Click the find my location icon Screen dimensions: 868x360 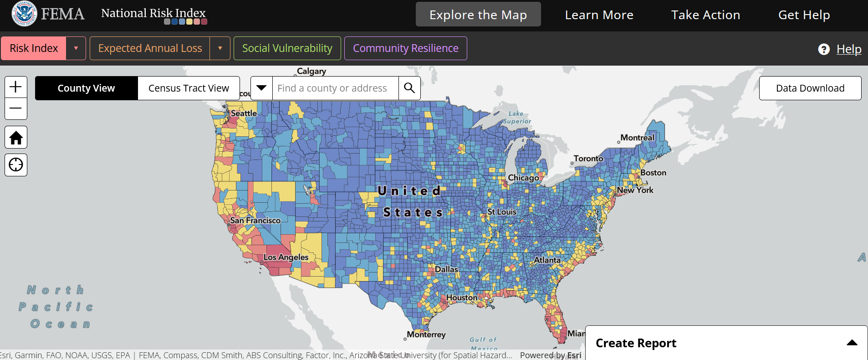coord(16,165)
